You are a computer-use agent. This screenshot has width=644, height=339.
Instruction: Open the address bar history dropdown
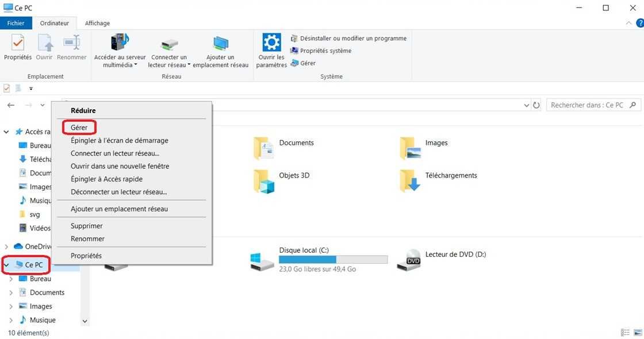(526, 105)
